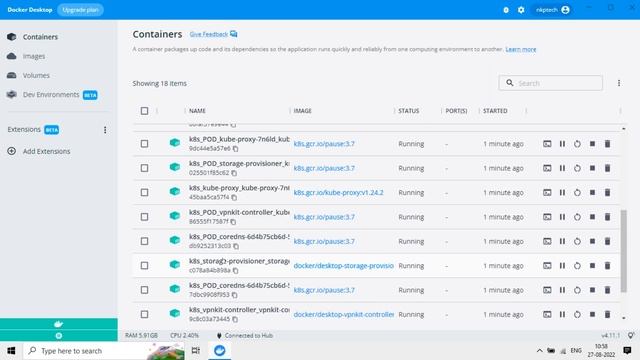This screenshot has height=360, width=640.
Task: Go to Containers in sidebar
Action: click(x=40, y=37)
